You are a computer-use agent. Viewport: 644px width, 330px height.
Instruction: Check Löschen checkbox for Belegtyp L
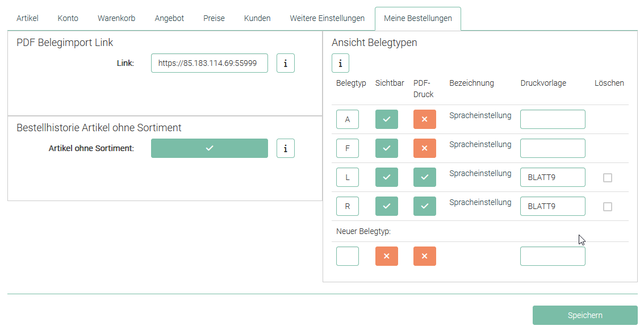coord(607,178)
